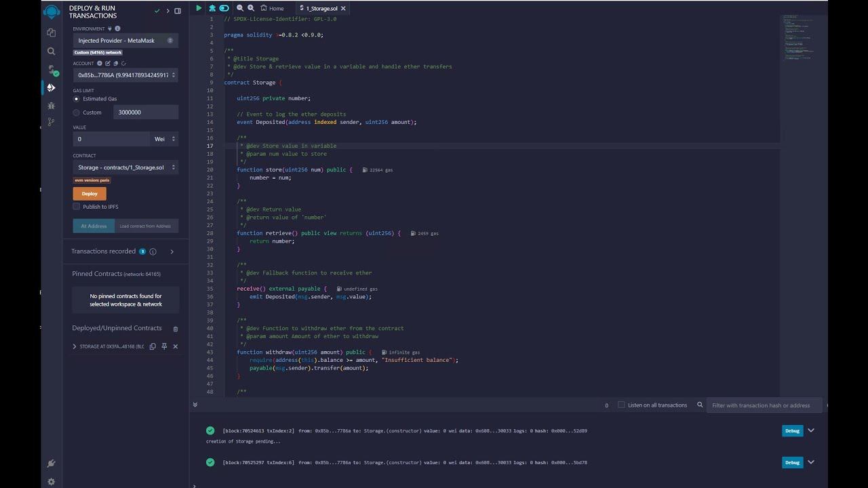Expand the Transactions recorded section
Image resolution: width=868 pixels, height=488 pixels.
click(172, 251)
